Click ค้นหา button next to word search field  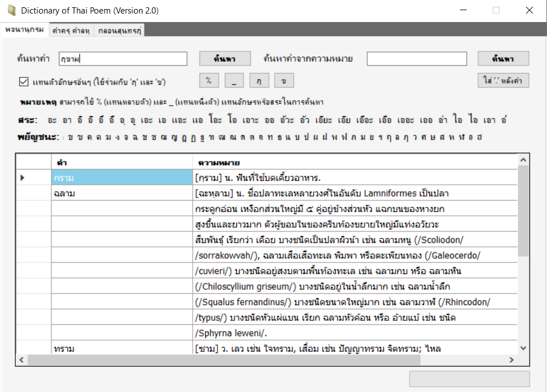pos(224,59)
